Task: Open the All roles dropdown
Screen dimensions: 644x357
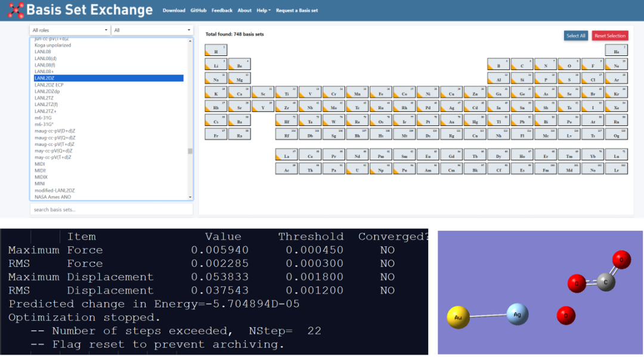Action: pyautogui.click(x=70, y=30)
